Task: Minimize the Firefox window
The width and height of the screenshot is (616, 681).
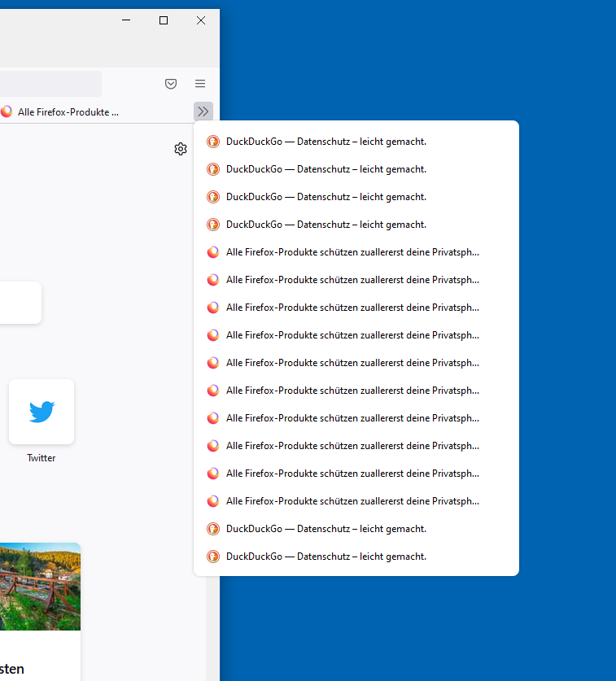Action: coord(126,20)
